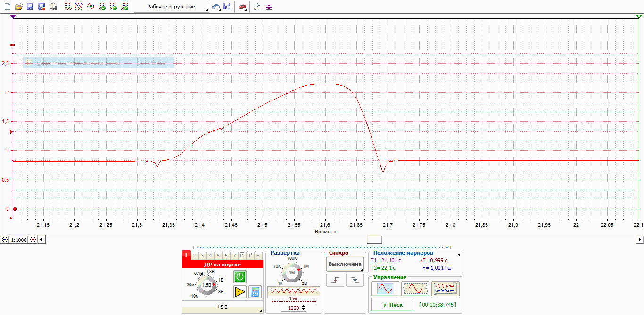
Task: Switch to channel tab E
Action: pyautogui.click(x=258, y=256)
